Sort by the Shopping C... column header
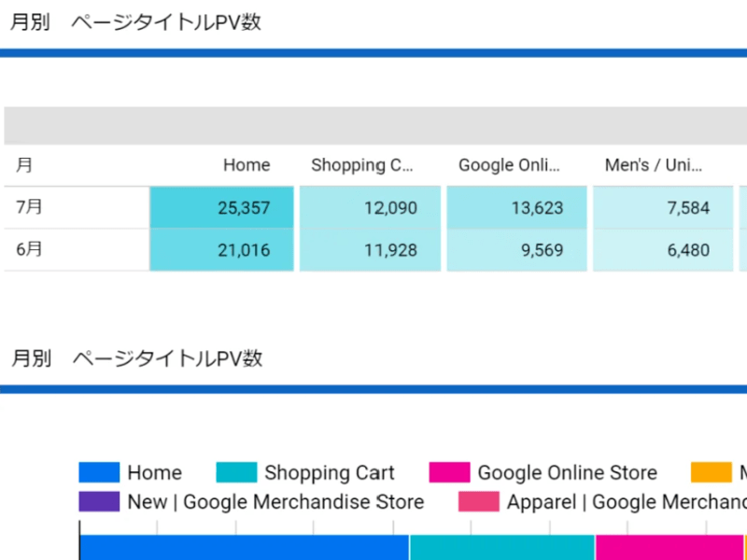 362,165
